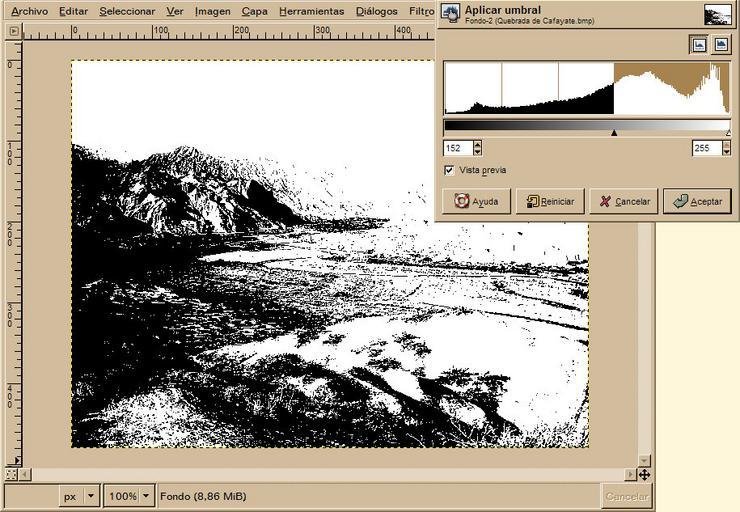
Task: Toggle the Vista previa checkbox
Action: point(449,170)
